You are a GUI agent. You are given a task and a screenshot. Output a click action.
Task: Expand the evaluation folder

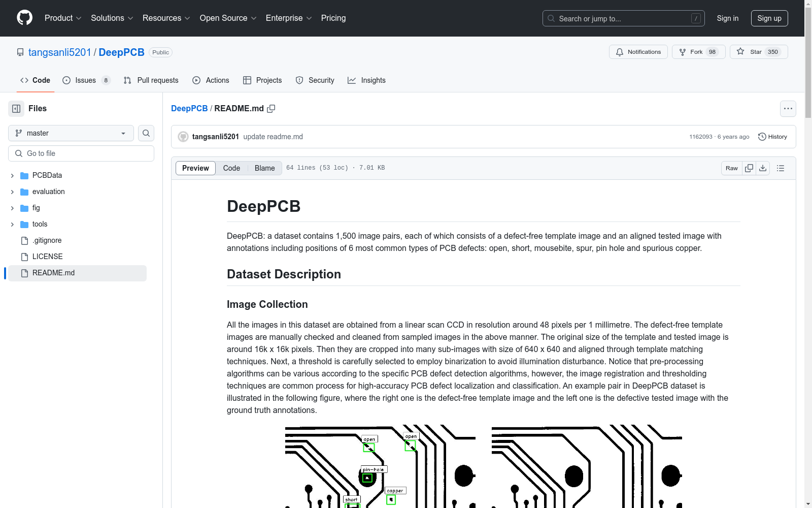click(x=12, y=192)
